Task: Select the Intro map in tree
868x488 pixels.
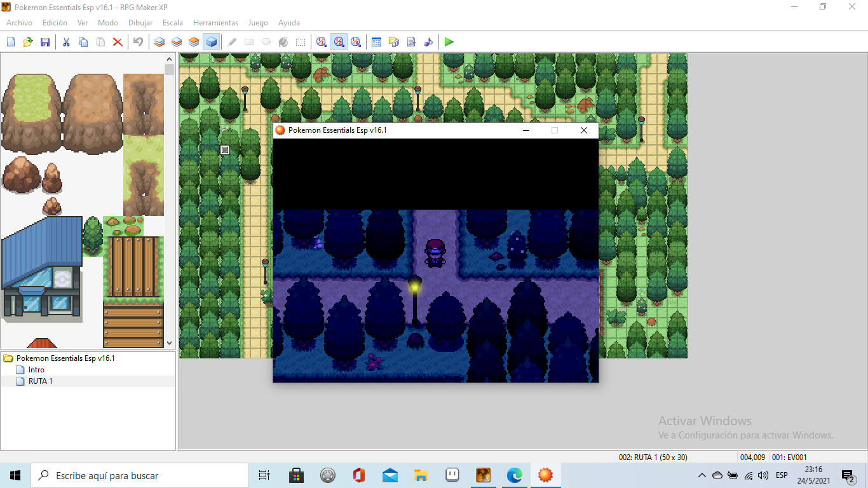Action: coord(36,370)
